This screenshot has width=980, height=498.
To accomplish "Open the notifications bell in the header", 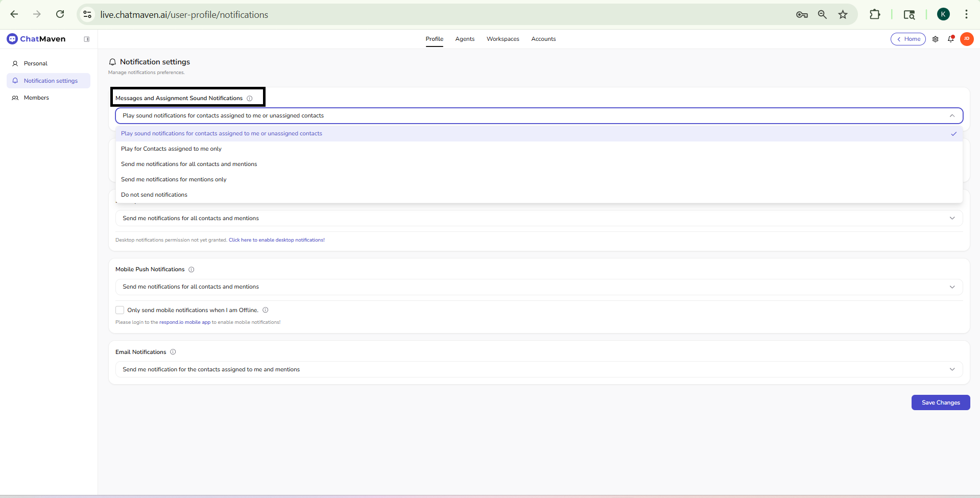I will coord(951,39).
